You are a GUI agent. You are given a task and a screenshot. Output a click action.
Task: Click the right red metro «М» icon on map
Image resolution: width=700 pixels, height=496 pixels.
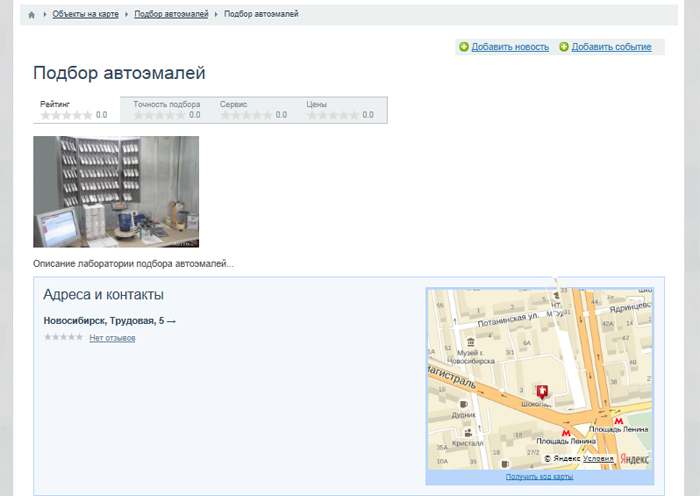[618, 421]
